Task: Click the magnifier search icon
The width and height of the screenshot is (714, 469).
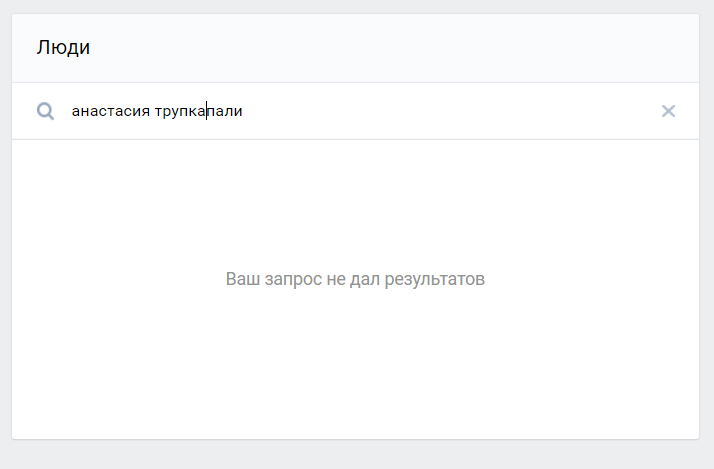Action: [x=45, y=111]
